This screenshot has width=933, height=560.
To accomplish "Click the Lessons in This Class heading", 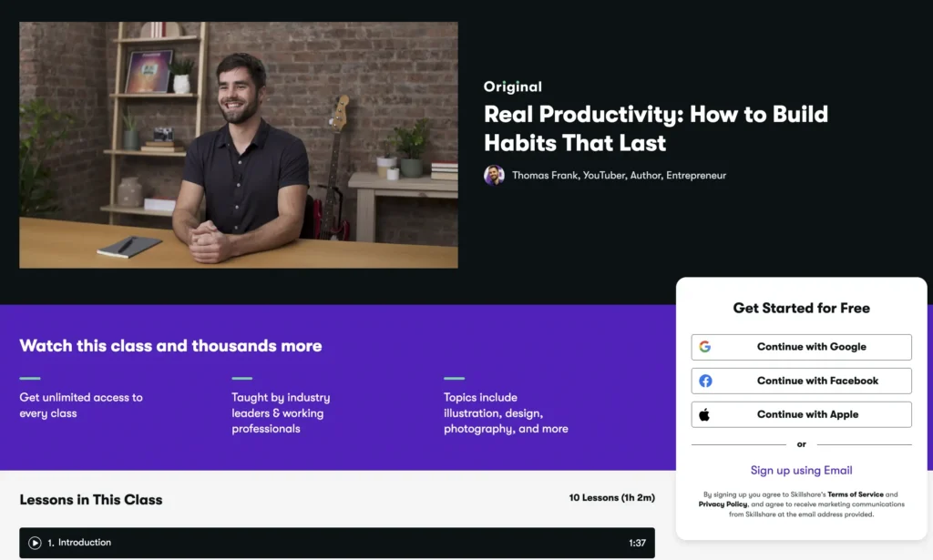I will pos(91,499).
